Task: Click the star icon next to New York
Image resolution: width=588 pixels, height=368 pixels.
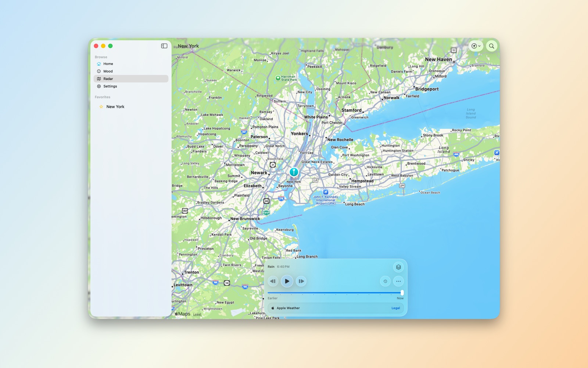Action: pos(101,107)
